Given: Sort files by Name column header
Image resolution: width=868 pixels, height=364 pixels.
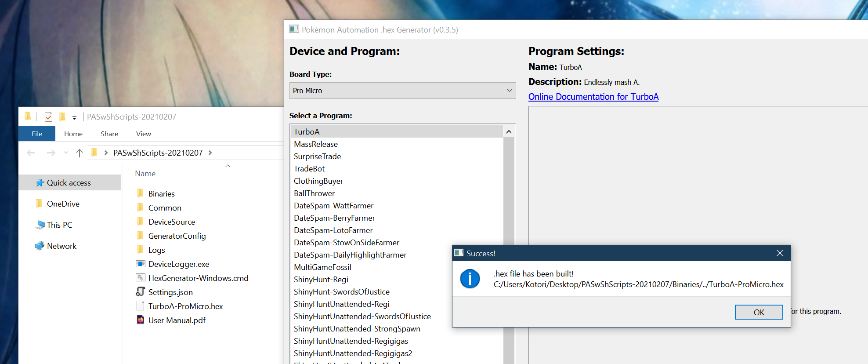Looking at the screenshot, I should 145,173.
